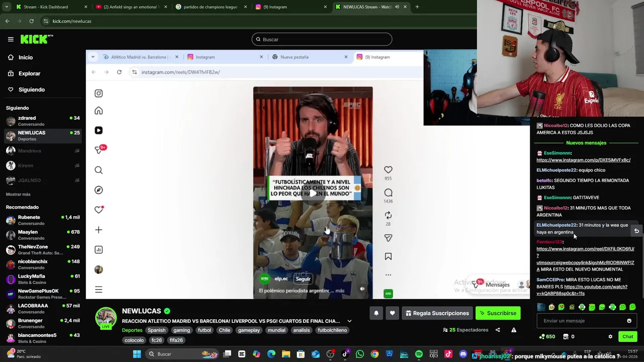This screenshot has width=644, height=362.
Task: Open Windows Start menu
Action: click(136, 354)
